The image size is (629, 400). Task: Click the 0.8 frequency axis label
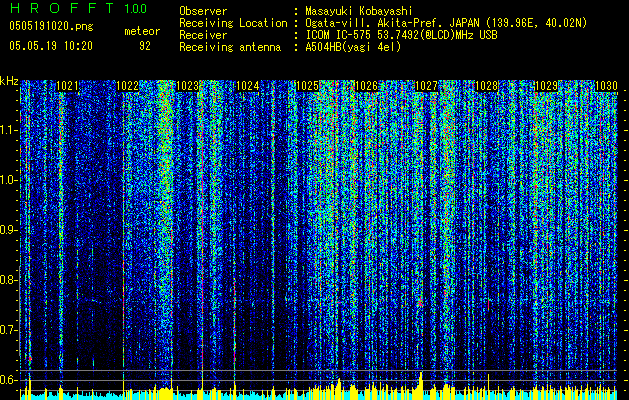[9, 280]
